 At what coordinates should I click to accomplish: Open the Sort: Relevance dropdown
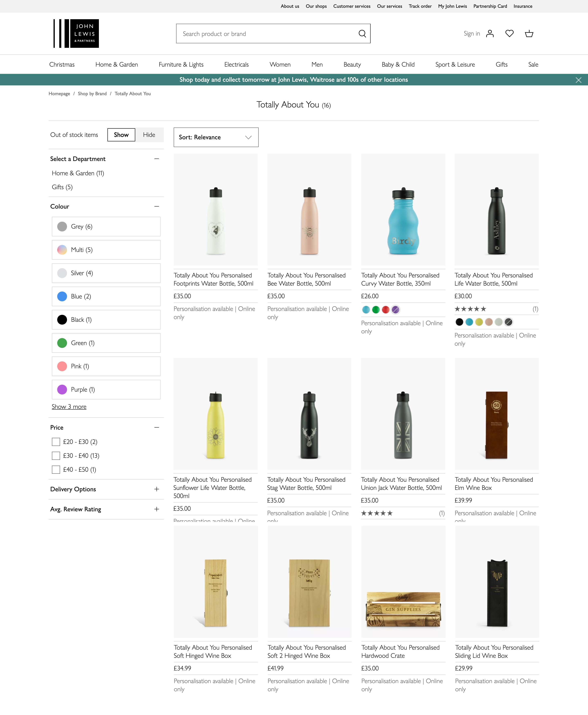tap(216, 137)
